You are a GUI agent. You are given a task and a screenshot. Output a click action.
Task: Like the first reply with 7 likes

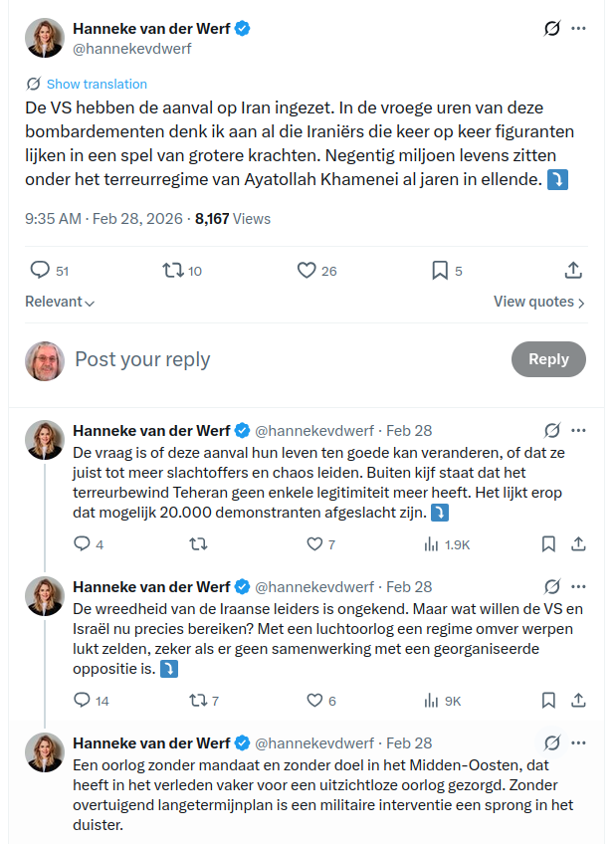point(314,544)
